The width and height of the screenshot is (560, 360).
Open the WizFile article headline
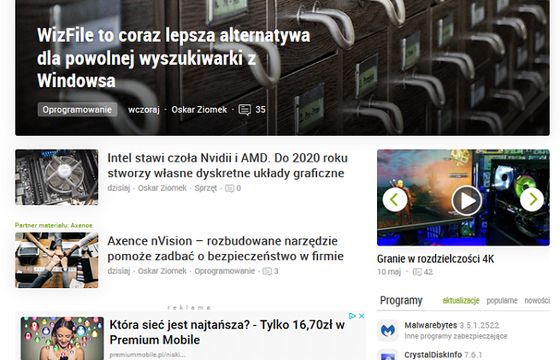click(174, 58)
